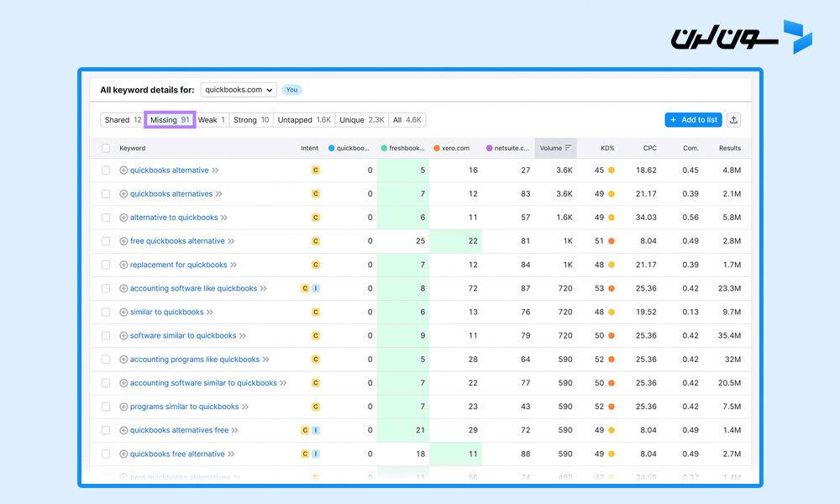This screenshot has height=504, width=840.
Task: Open 'accounting software like quickbooks' keyword link
Action: (193, 288)
